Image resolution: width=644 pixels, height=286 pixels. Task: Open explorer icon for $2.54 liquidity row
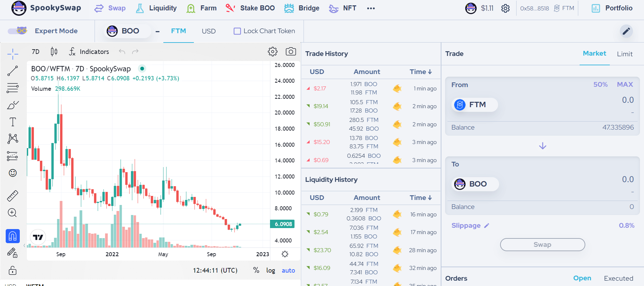click(x=397, y=232)
